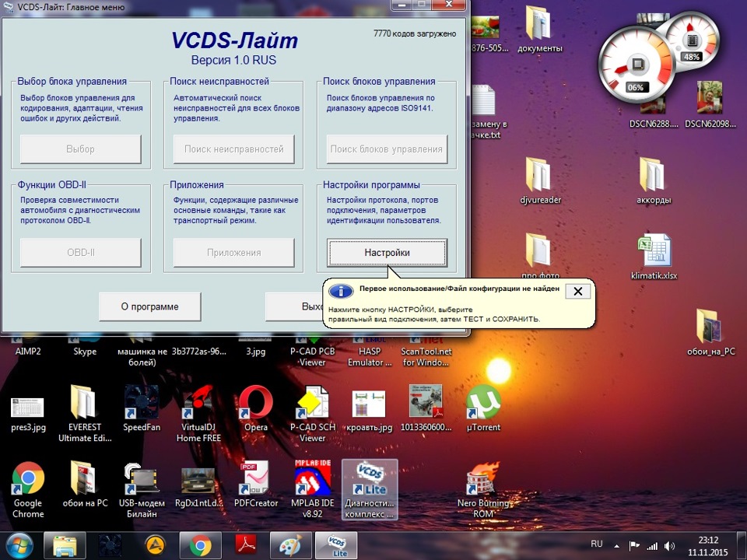
Task: Open the SpeedFan shortcut
Action: (142, 408)
